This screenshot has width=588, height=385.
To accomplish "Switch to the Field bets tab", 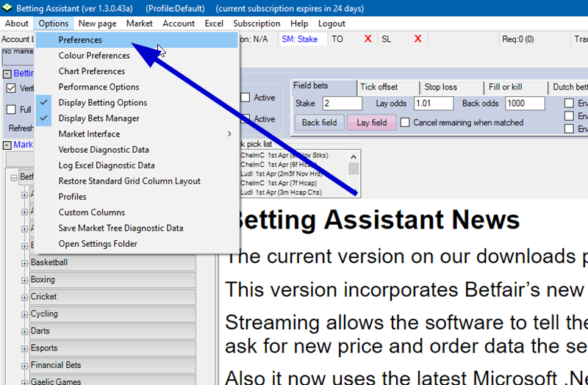I will (324, 86).
